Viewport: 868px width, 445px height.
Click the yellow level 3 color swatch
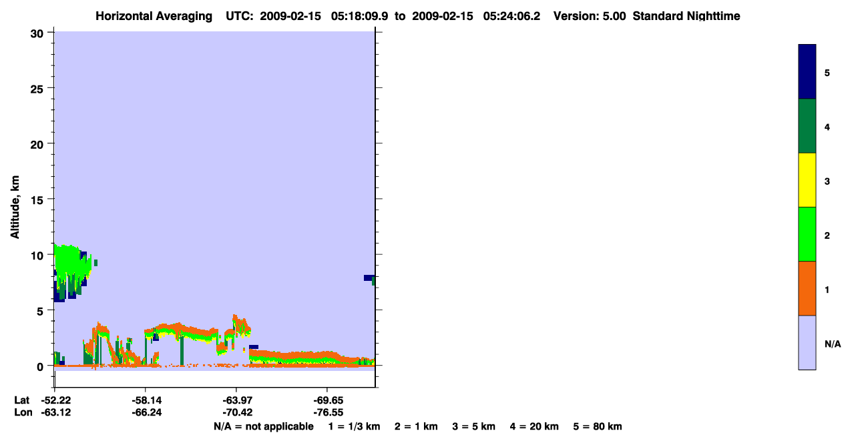pos(807,180)
